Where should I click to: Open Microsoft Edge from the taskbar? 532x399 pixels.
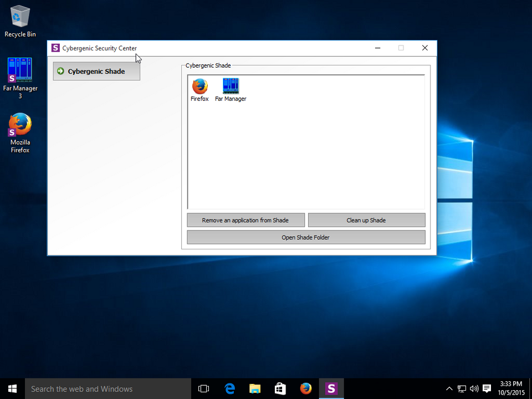point(229,388)
